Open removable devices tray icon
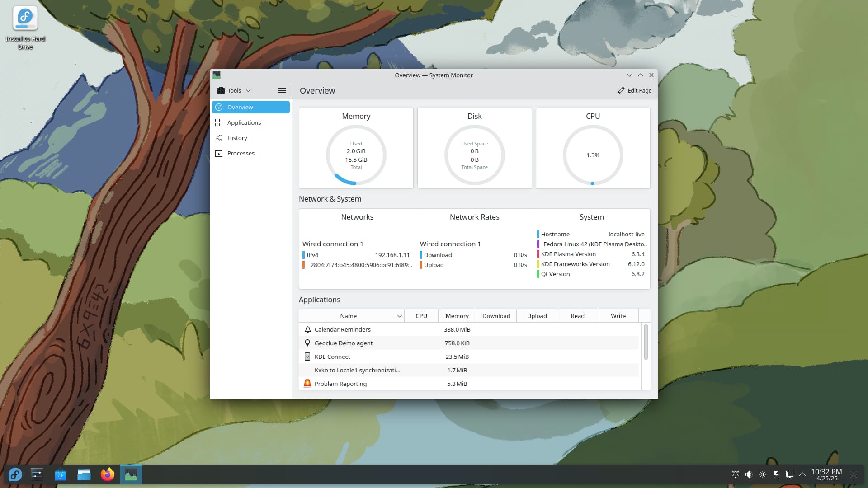868x488 pixels. pyautogui.click(x=776, y=474)
